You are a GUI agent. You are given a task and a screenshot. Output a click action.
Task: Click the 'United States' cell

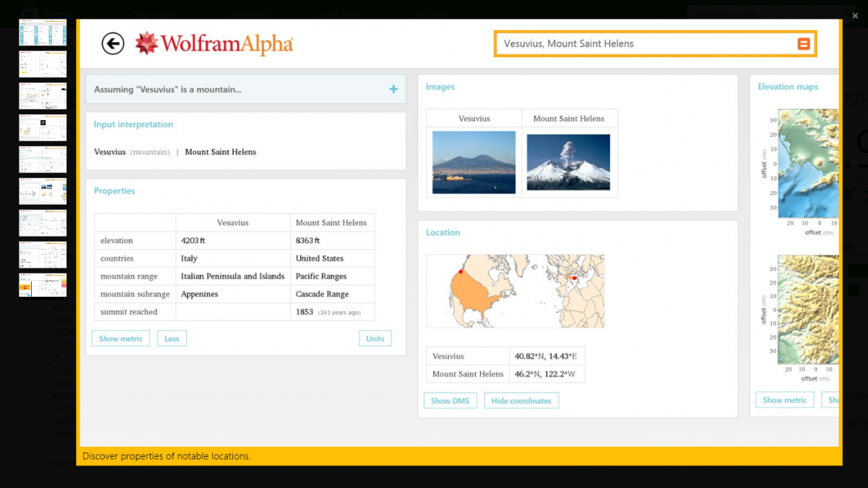point(320,258)
